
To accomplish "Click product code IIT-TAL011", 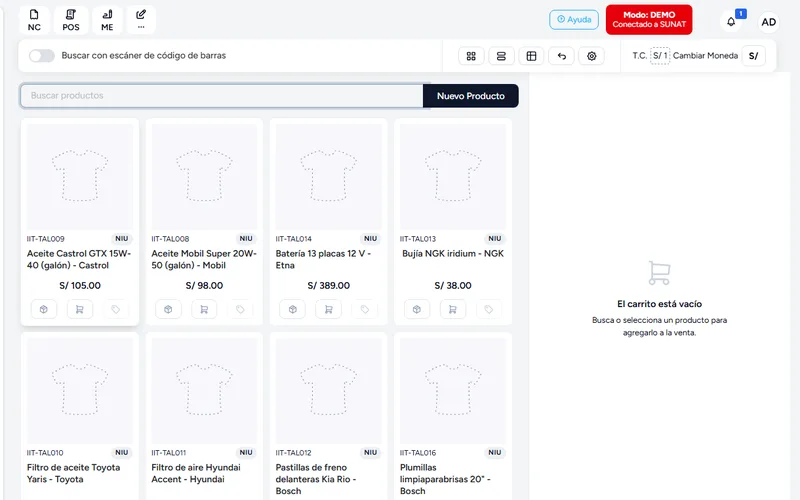I will coord(168,453).
